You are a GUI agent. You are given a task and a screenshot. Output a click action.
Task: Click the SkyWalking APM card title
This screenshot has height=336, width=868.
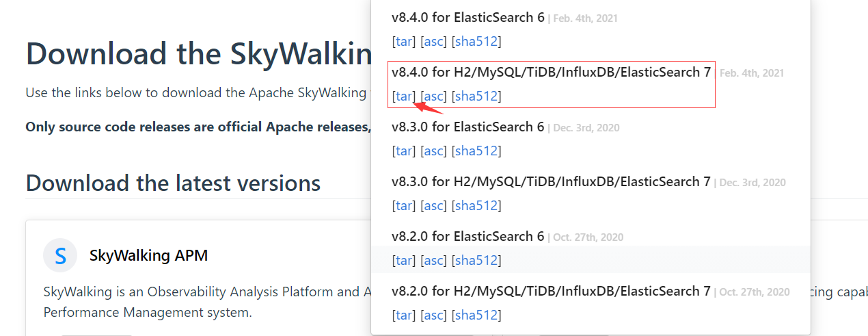(148, 256)
